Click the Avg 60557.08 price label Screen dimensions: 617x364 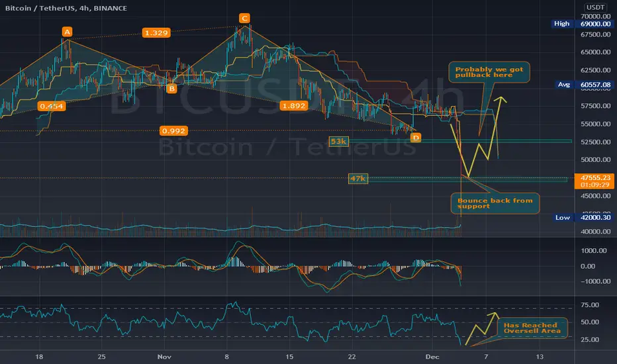[x=584, y=85]
